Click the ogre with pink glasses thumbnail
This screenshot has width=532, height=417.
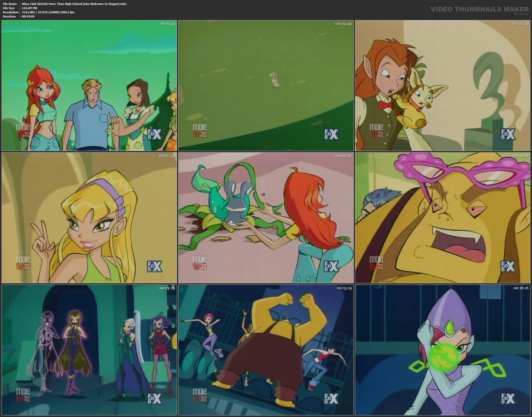click(x=443, y=218)
